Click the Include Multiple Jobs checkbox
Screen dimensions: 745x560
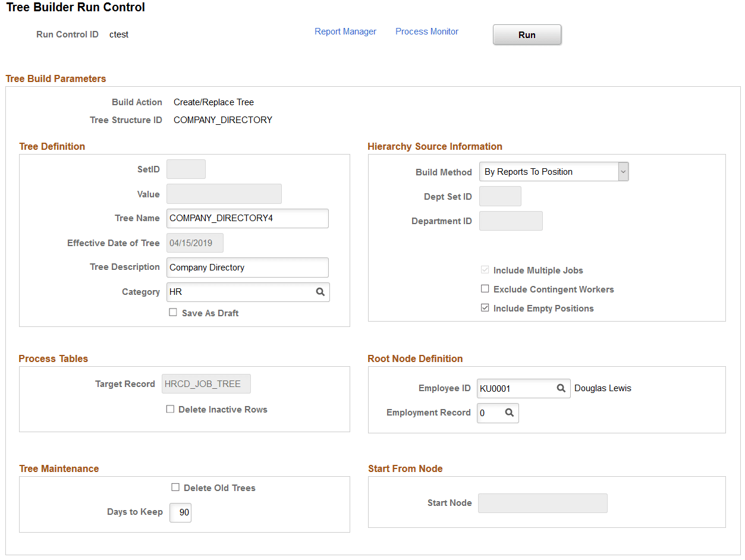(x=485, y=270)
